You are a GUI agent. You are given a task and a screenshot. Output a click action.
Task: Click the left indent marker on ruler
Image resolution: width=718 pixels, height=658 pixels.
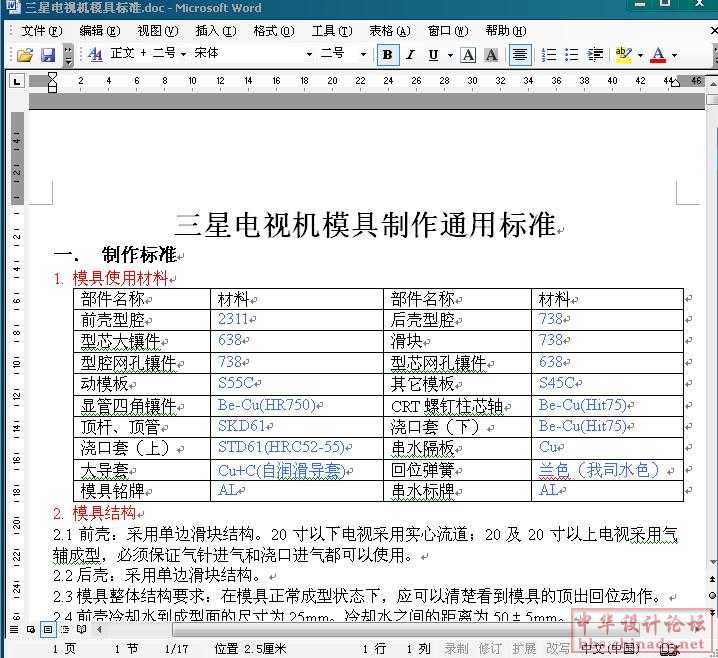53,87
